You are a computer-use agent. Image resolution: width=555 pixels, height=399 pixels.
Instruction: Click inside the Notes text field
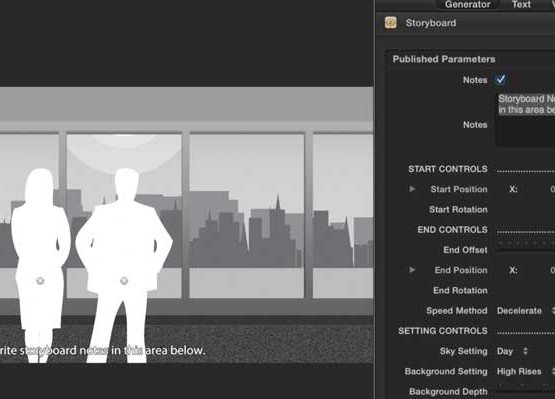525,120
